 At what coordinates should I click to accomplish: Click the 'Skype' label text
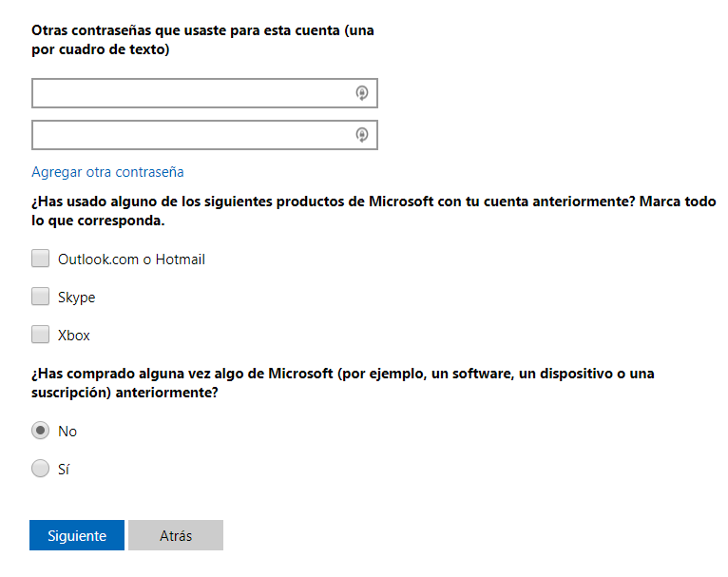click(x=76, y=298)
